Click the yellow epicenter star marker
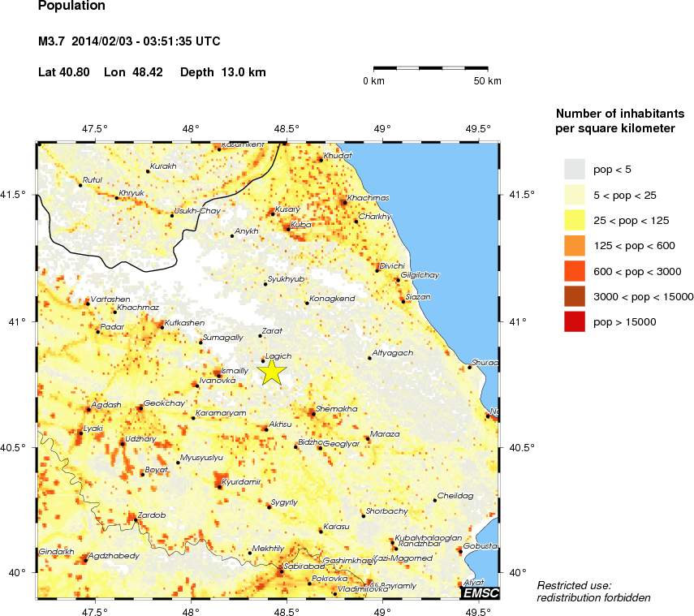Viewport: 694px width, 616px height. [x=272, y=373]
